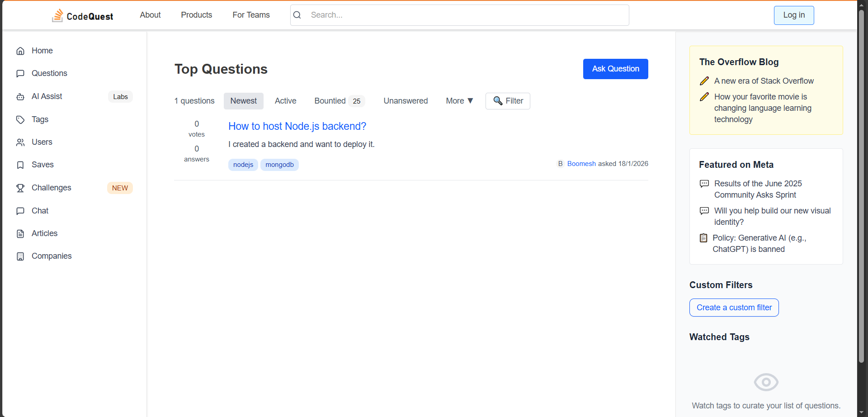Click the CodeQuest logo icon
Viewport: 868px width, 417px height.
click(57, 15)
